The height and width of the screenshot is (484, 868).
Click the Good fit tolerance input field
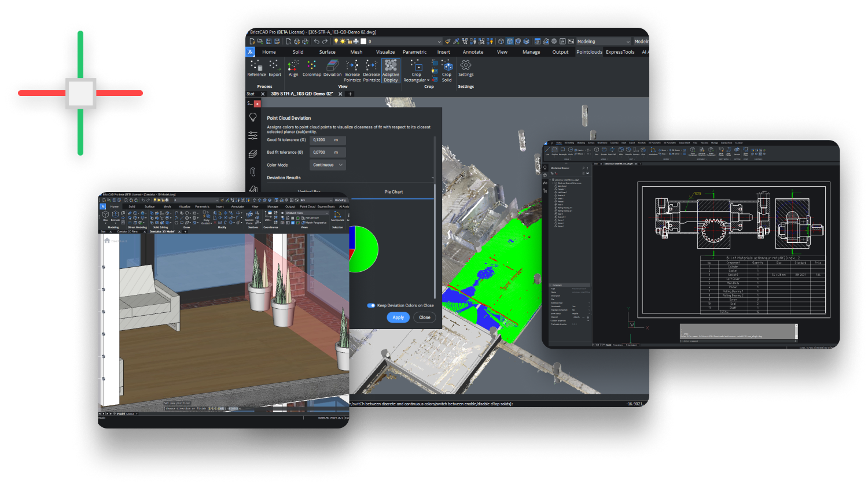click(328, 140)
